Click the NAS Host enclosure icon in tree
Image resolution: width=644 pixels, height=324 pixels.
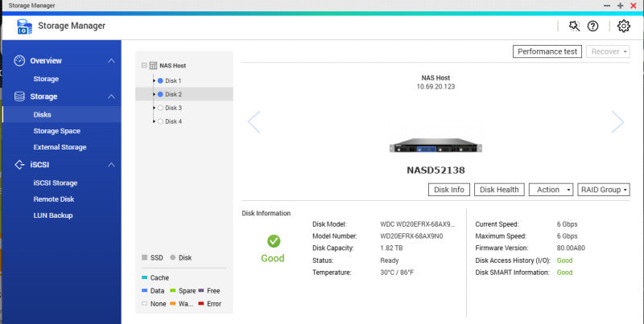point(153,66)
